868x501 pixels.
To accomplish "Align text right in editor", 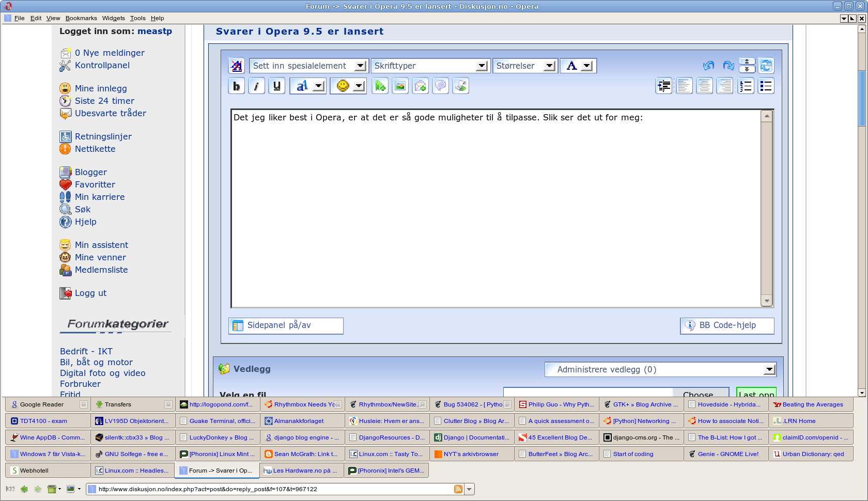I will (x=725, y=86).
